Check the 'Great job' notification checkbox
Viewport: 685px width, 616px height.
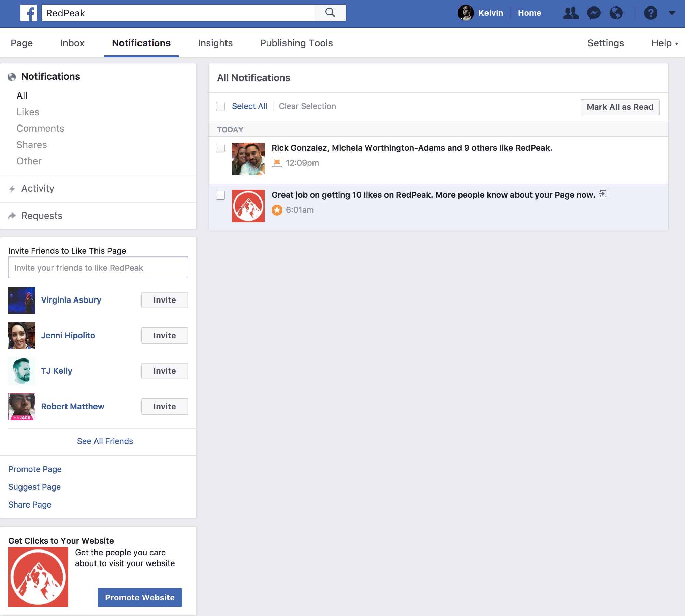(220, 195)
